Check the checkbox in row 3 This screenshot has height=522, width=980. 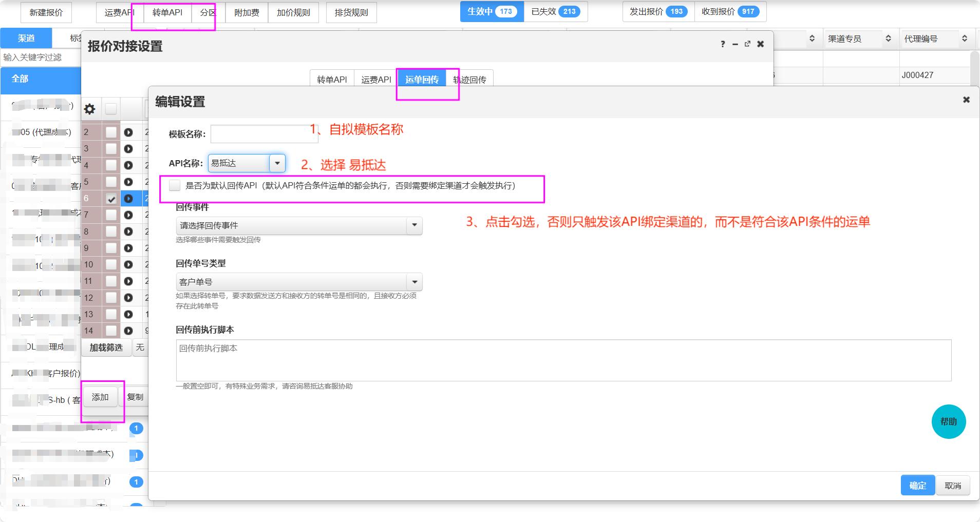(111, 149)
